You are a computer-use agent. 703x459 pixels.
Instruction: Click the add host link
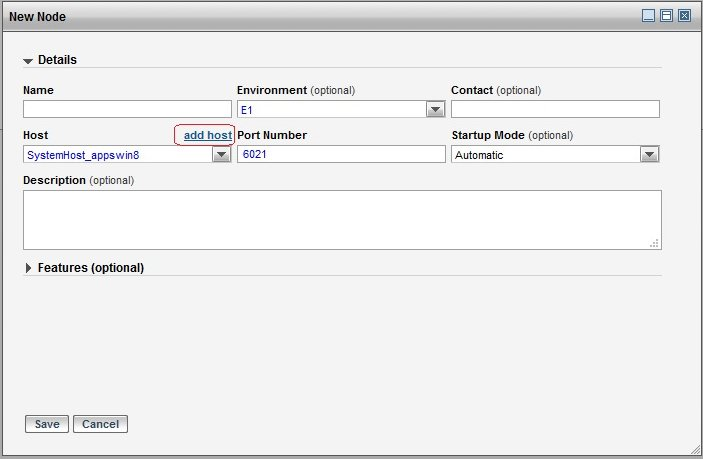207,135
